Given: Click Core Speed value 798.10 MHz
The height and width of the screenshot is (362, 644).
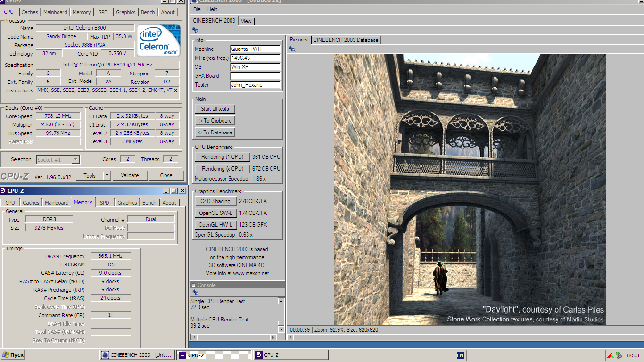Looking at the screenshot, I should point(58,116).
